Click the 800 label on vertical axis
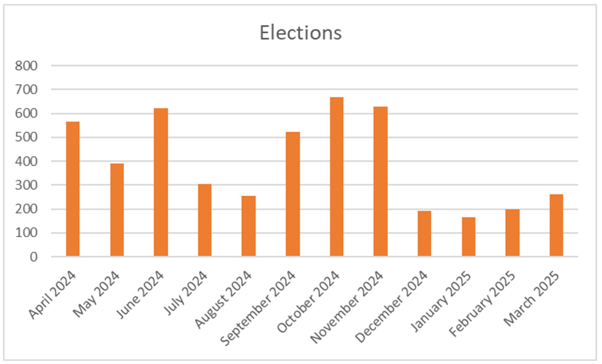Image resolution: width=602 pixels, height=364 pixels. click(x=26, y=66)
